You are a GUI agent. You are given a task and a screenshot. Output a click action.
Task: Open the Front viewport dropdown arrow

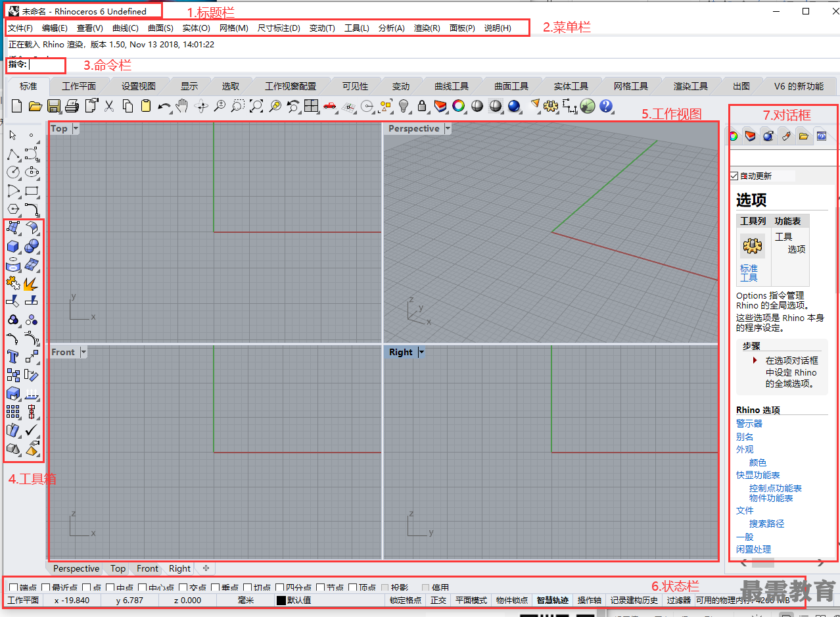click(x=83, y=352)
